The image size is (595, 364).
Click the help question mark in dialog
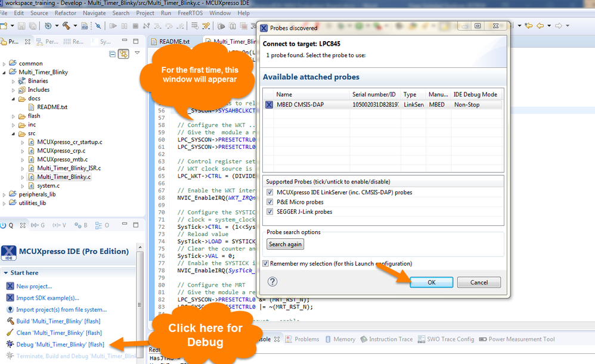click(272, 281)
